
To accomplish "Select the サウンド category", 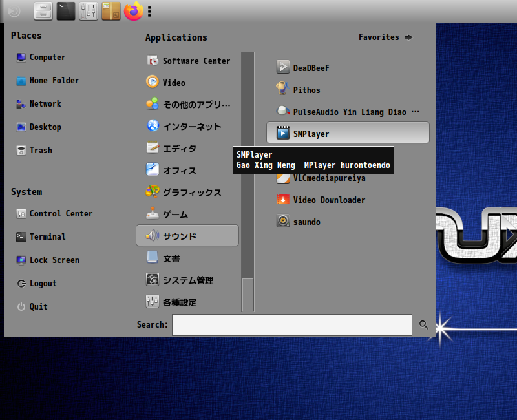I will [187, 235].
